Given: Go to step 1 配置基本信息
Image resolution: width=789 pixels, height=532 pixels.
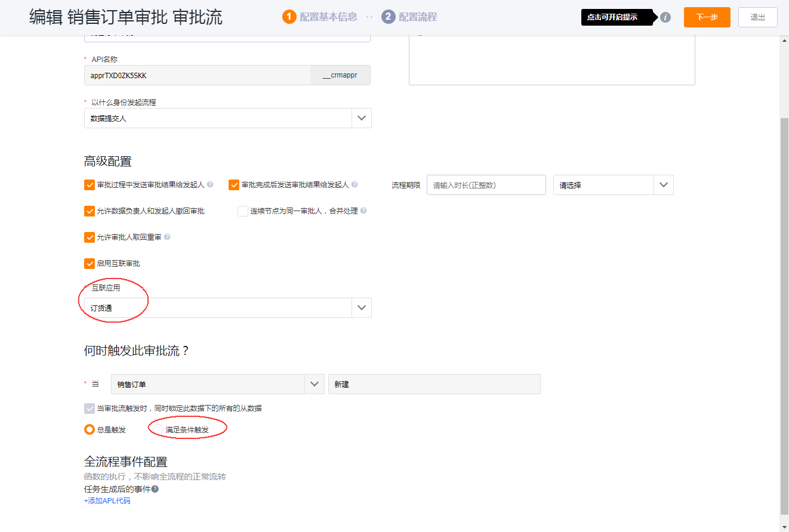Looking at the screenshot, I should coord(319,17).
